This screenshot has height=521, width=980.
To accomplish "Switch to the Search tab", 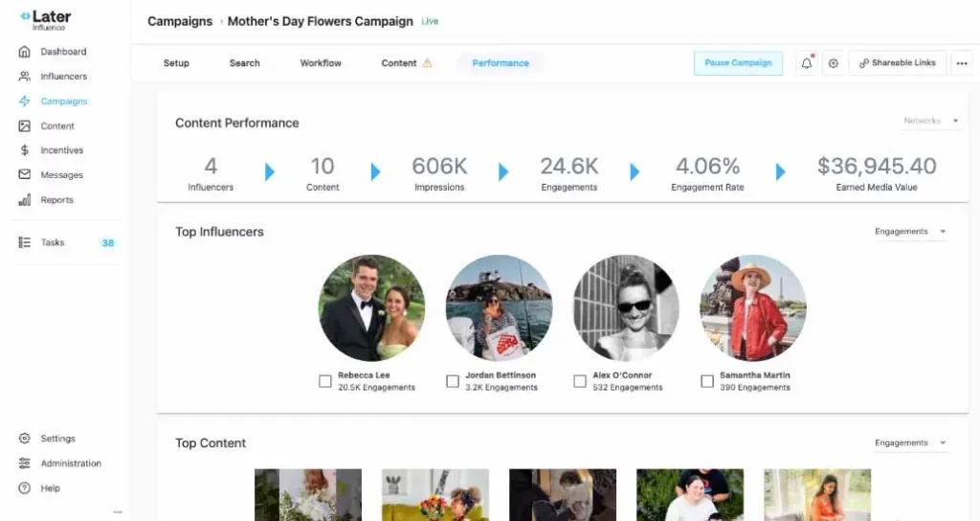I will 244,63.
